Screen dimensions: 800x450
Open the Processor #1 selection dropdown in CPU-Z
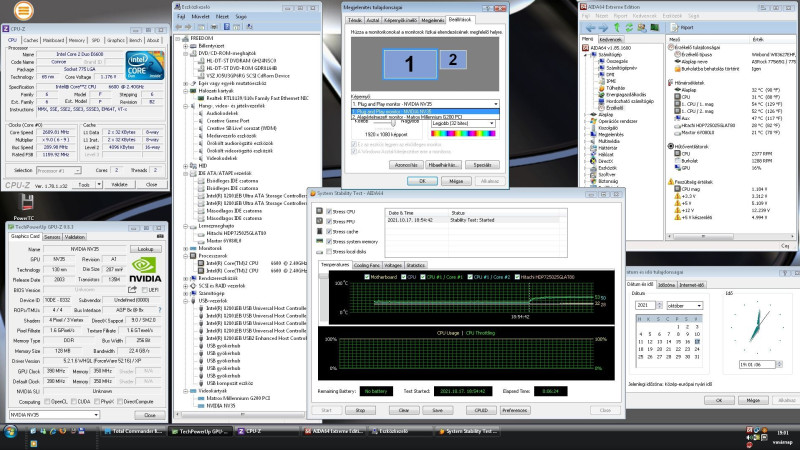tap(59, 170)
